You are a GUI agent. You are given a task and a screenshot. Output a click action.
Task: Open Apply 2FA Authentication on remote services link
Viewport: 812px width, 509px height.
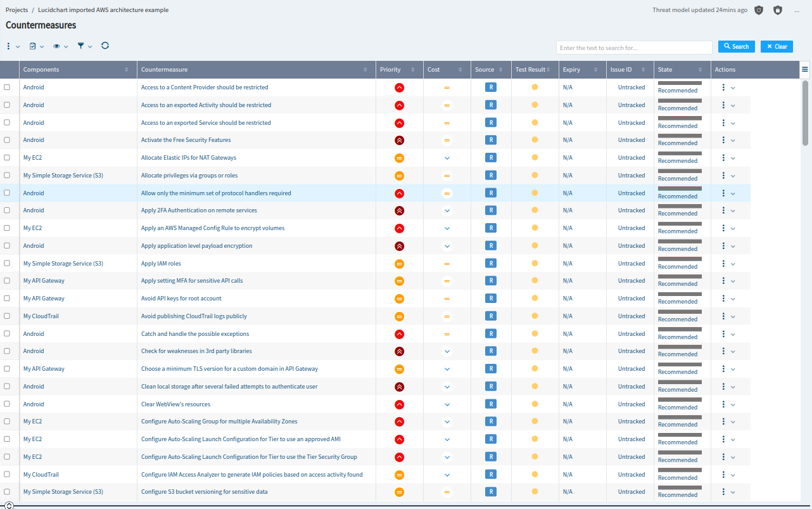(x=199, y=210)
